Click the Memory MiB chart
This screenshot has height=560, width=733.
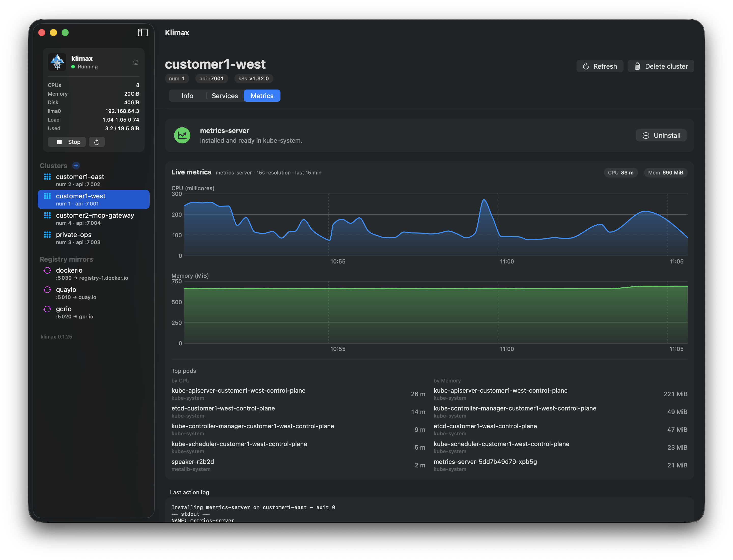(436, 312)
